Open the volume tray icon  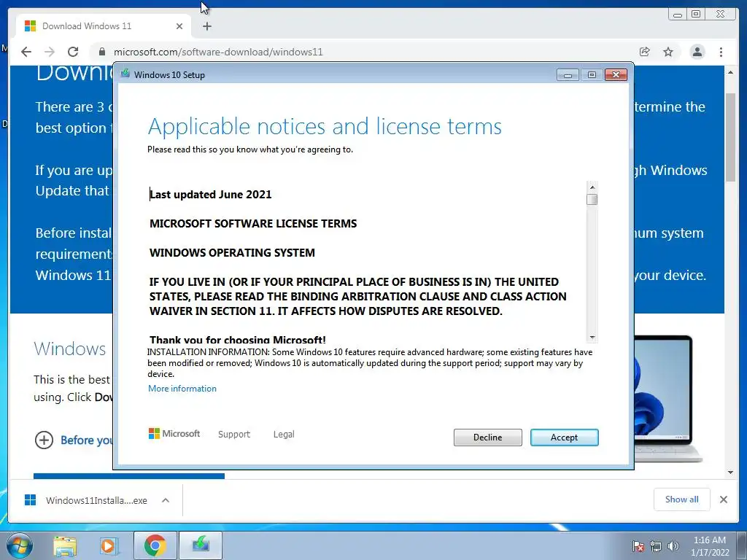673,546
